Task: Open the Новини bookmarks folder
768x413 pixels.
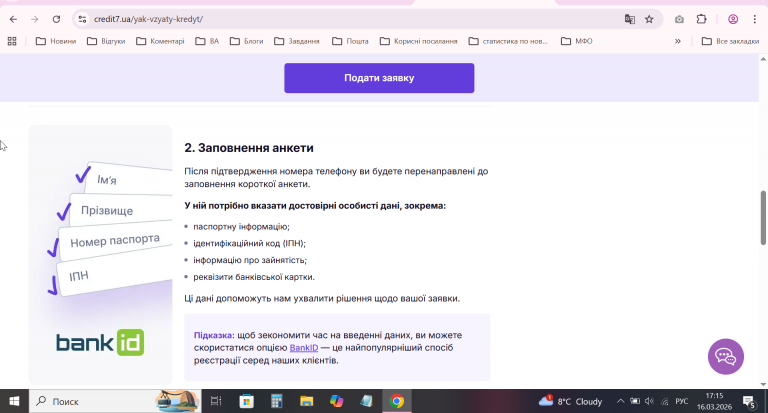Action: click(56, 41)
